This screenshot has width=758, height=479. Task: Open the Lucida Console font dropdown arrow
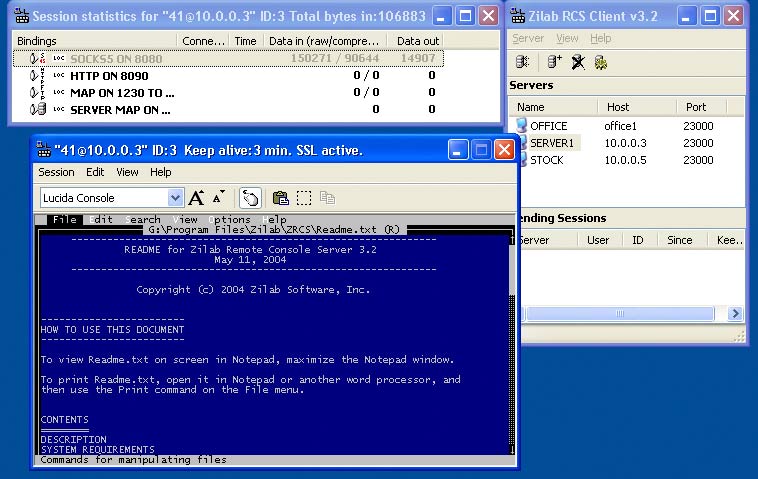(175, 198)
